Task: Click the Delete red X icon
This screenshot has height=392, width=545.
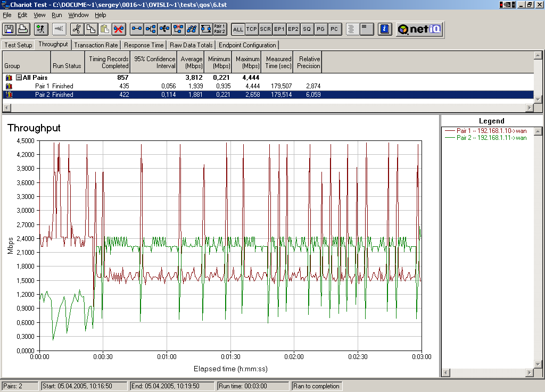Action: [x=119, y=29]
